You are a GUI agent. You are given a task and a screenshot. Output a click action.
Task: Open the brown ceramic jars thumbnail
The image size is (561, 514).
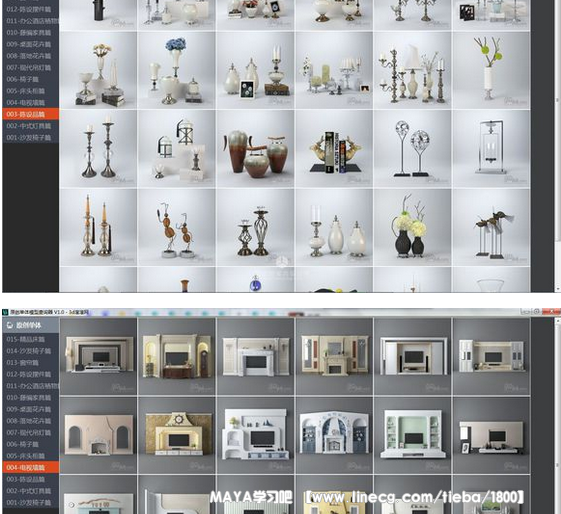pos(255,149)
